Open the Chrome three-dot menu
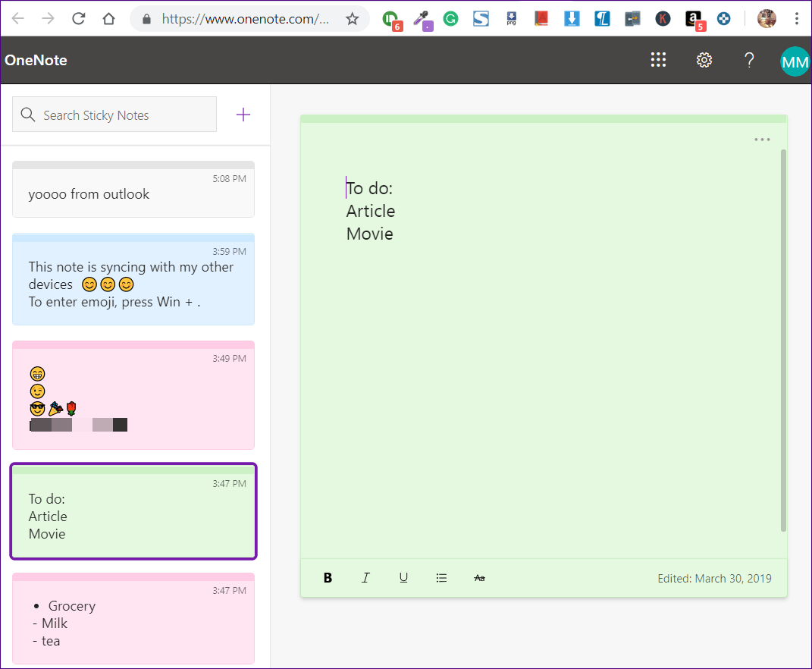The width and height of the screenshot is (812, 669). 797,19
